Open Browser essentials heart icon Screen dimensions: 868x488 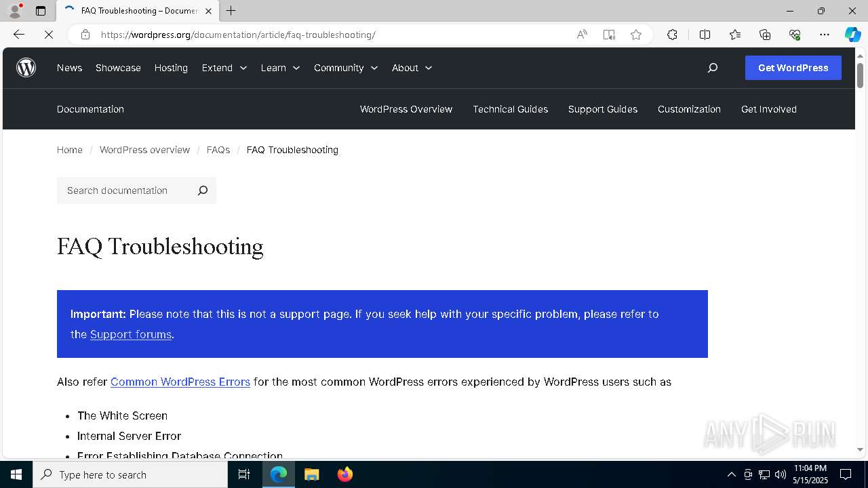(x=795, y=35)
